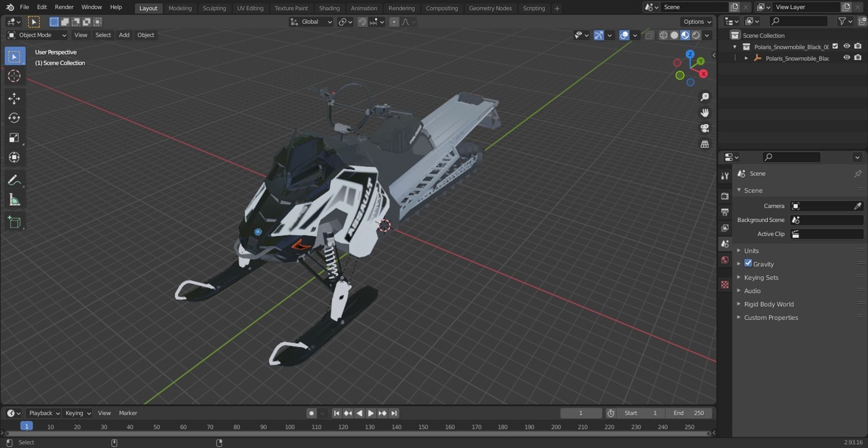Toggle the camera view icon

click(704, 128)
